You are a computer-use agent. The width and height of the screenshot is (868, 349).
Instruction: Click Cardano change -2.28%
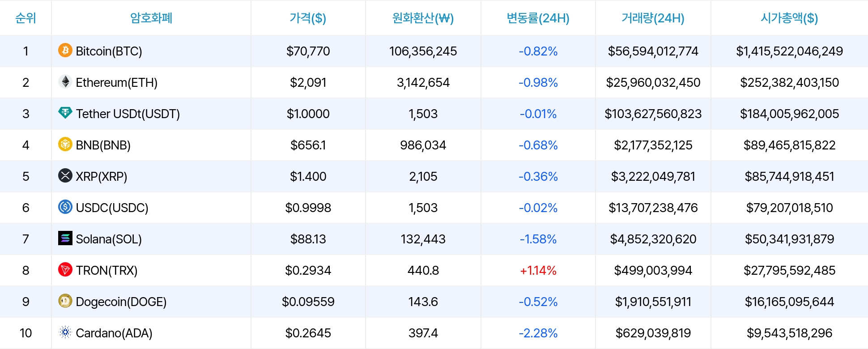pyautogui.click(x=538, y=333)
